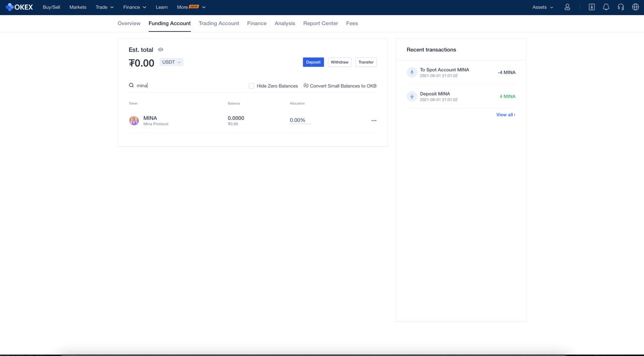Screen dimensions: 644x356
Task: Click the Allocation column header
Action: coord(297,104)
